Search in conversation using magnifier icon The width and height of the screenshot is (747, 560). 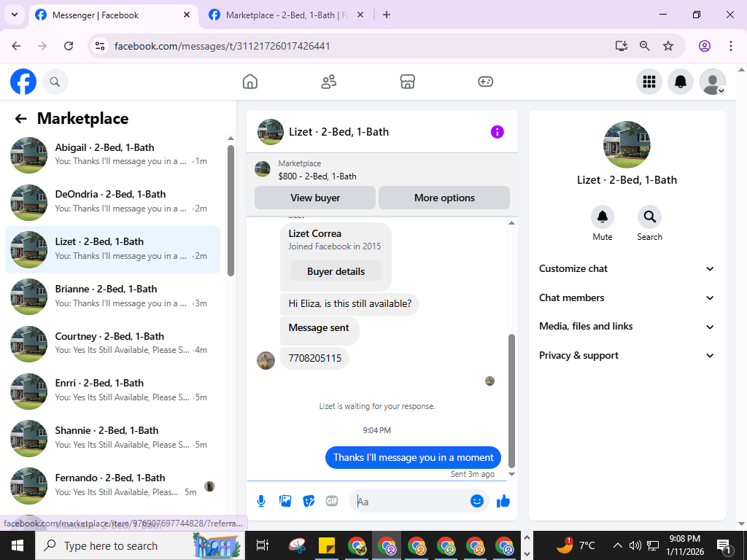pyautogui.click(x=649, y=217)
